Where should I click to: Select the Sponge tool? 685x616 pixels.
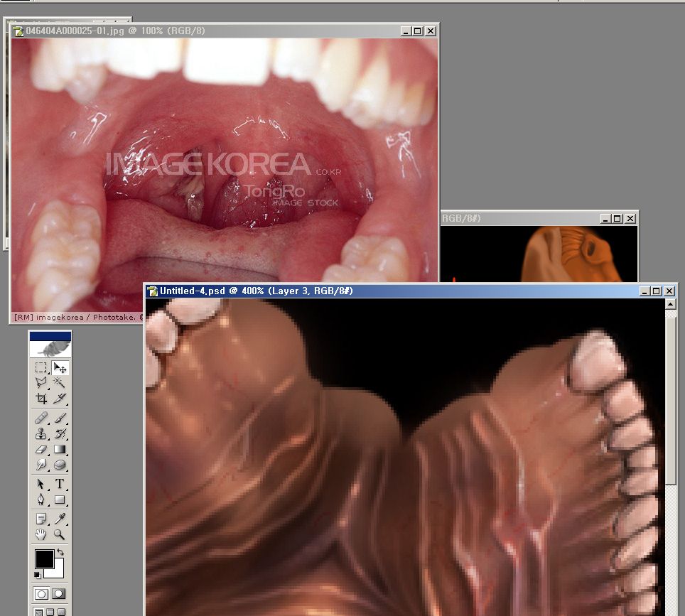click(x=60, y=465)
